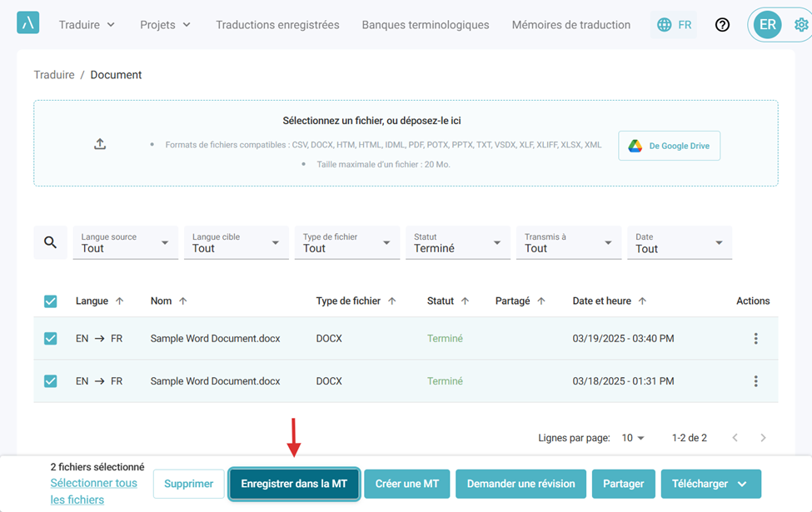Image resolution: width=812 pixels, height=512 pixels.
Task: Go to previous page chevron
Action: [735, 438]
